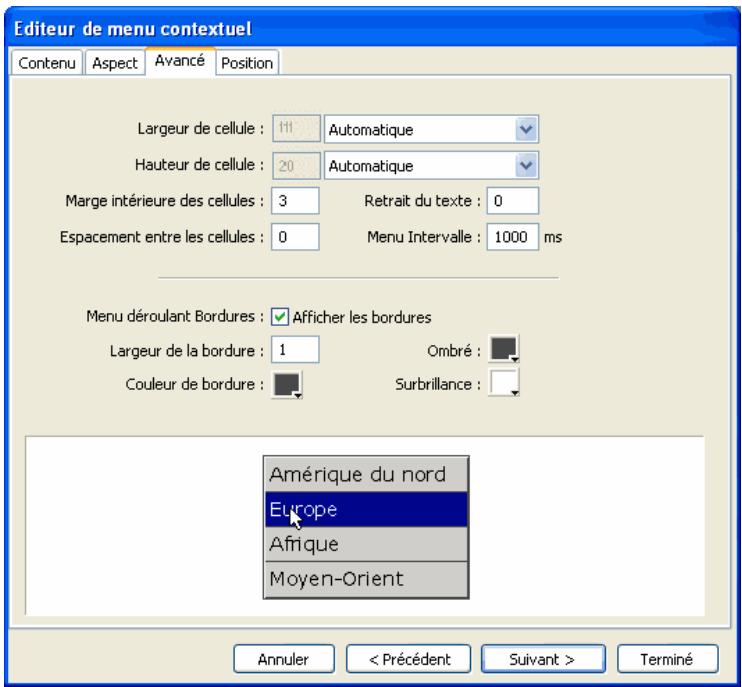Select Moyen-Orient in the preview menu
The width and height of the screenshot is (742, 687).
pyautogui.click(x=366, y=579)
